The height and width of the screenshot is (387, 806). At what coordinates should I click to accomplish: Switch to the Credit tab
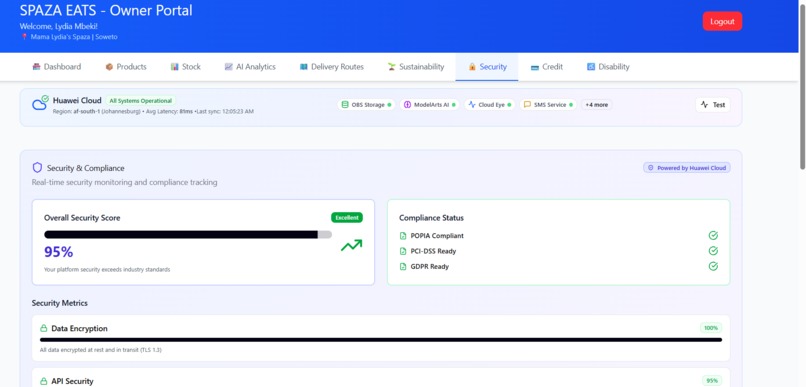(546, 67)
